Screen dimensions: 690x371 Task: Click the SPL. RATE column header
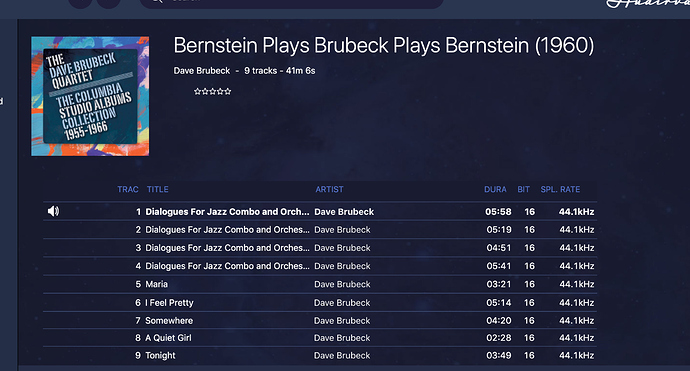pos(560,189)
